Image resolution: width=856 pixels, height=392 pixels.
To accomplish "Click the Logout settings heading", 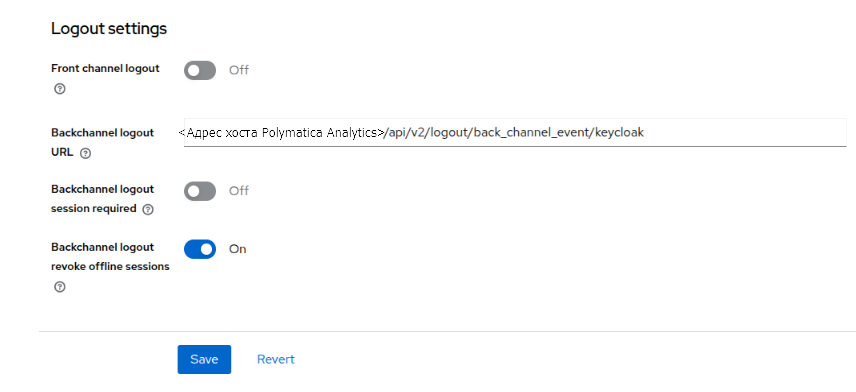I will 109,29.
